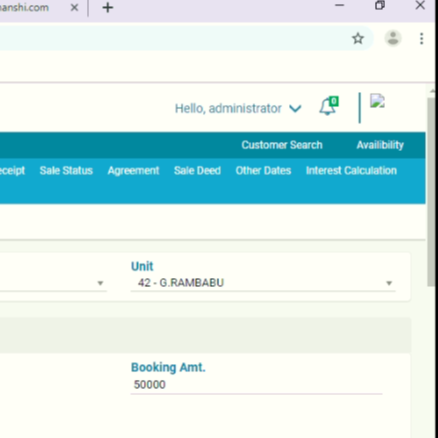Switch to the Agreement tab
This screenshot has height=438, width=438.
point(133,171)
